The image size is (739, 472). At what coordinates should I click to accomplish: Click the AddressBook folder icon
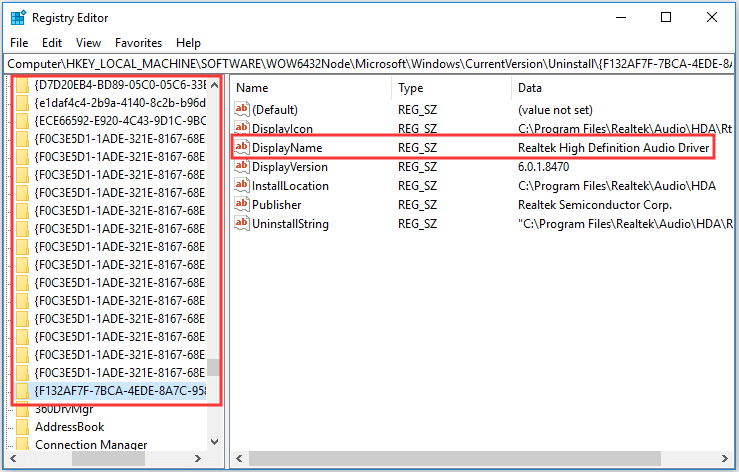[22, 427]
